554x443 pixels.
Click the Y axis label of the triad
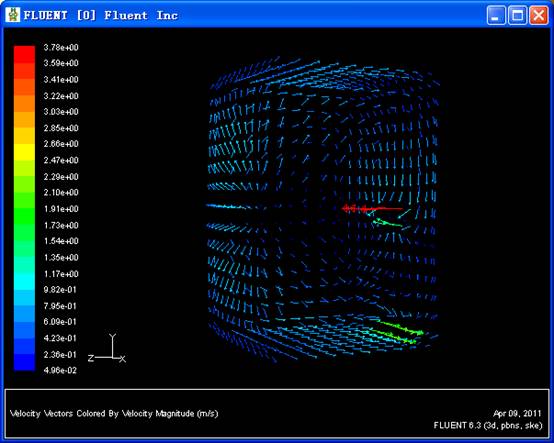click(112, 336)
